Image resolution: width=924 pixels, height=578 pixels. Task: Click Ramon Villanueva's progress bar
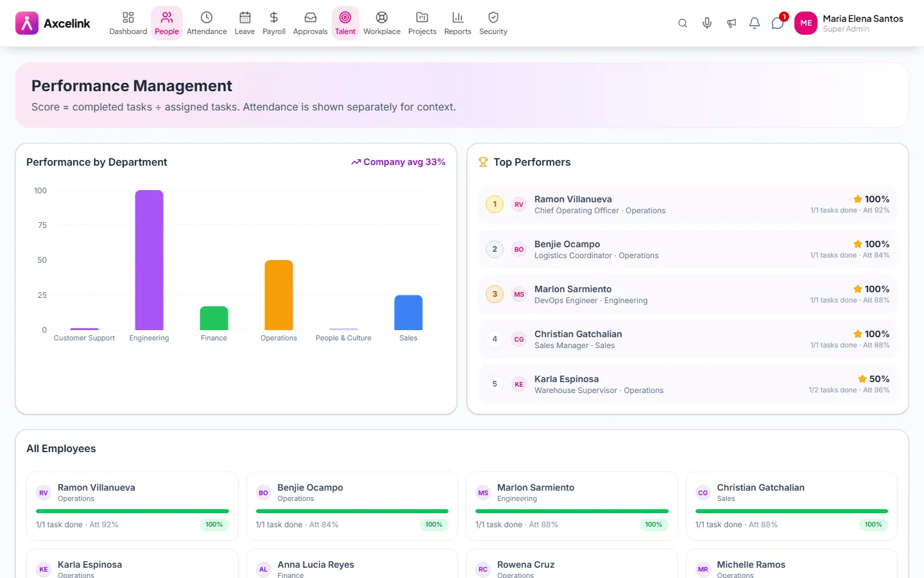click(x=132, y=511)
